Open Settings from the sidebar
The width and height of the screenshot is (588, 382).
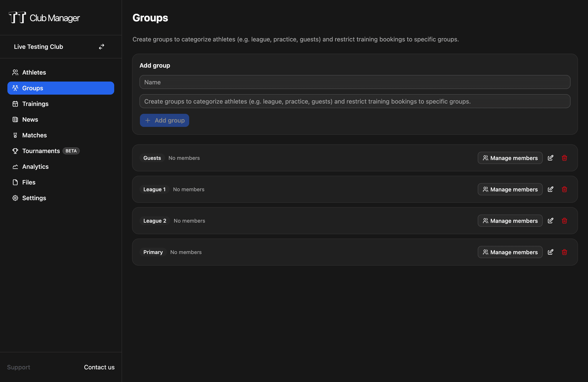pyautogui.click(x=61, y=198)
